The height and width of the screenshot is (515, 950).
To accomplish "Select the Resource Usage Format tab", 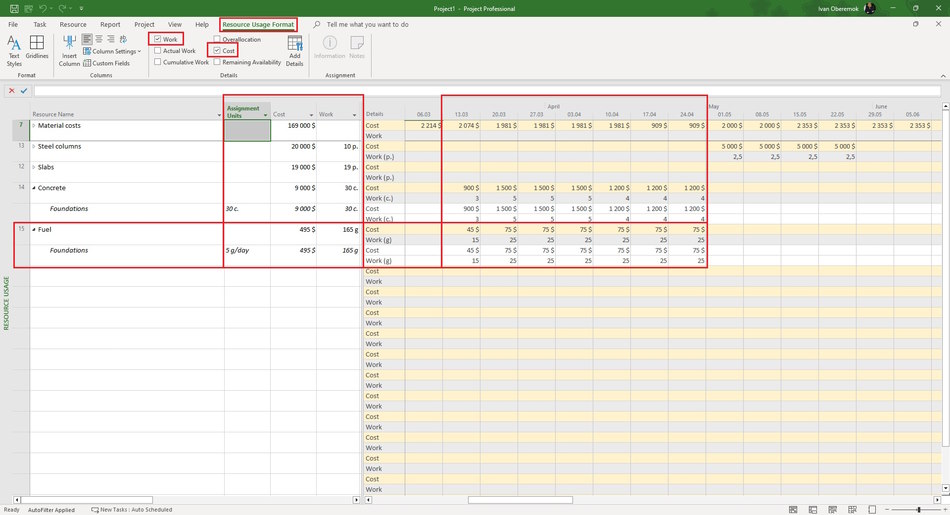I will (258, 25).
